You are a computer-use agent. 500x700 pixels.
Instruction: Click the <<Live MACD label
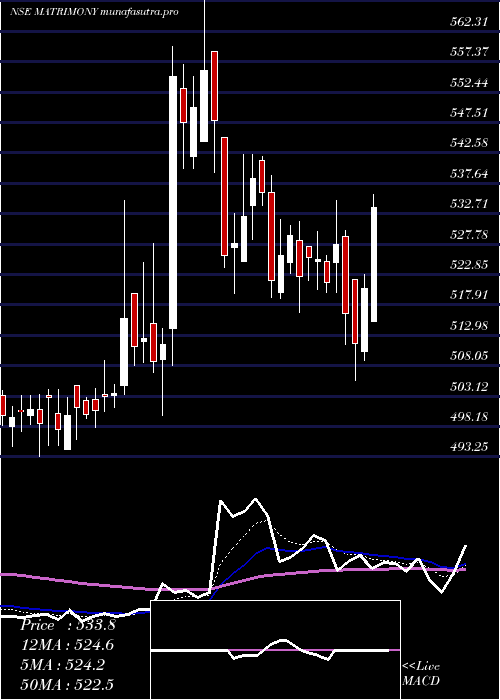(421, 673)
